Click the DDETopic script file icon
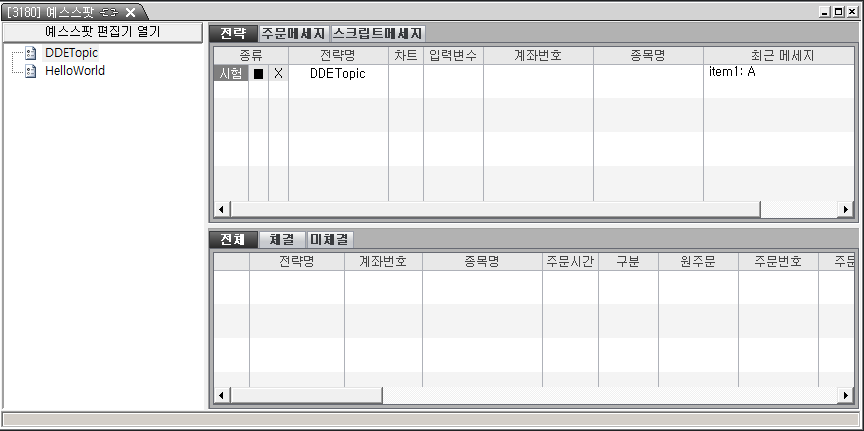 [30, 53]
